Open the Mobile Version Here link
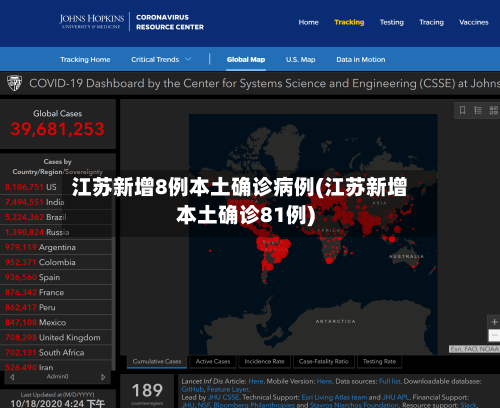 [x=324, y=381]
